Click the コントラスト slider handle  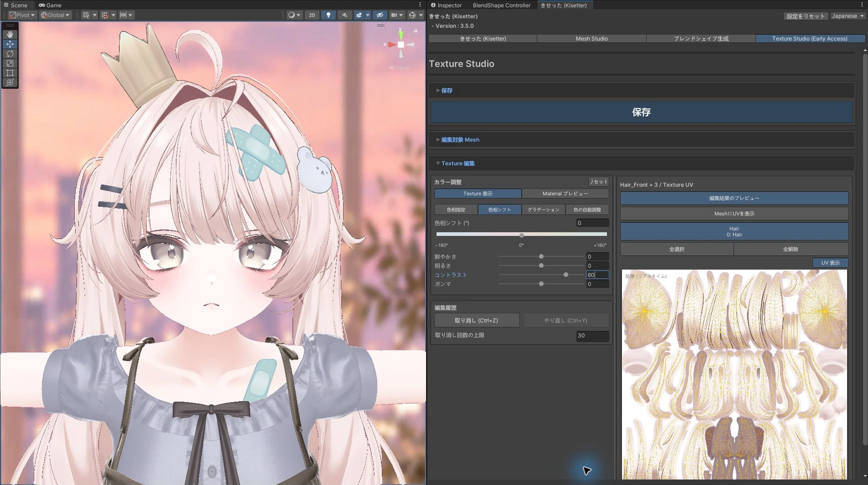click(x=566, y=275)
